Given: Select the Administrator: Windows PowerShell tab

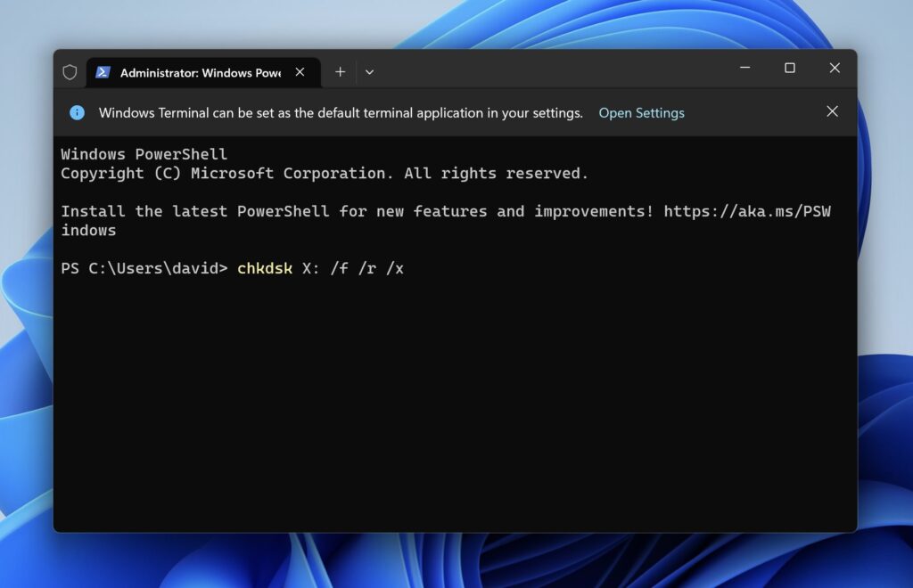Looking at the screenshot, I should click(x=200, y=72).
